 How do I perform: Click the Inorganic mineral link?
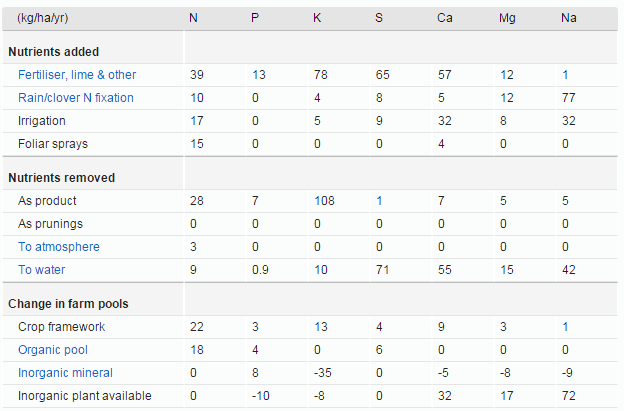pos(64,373)
